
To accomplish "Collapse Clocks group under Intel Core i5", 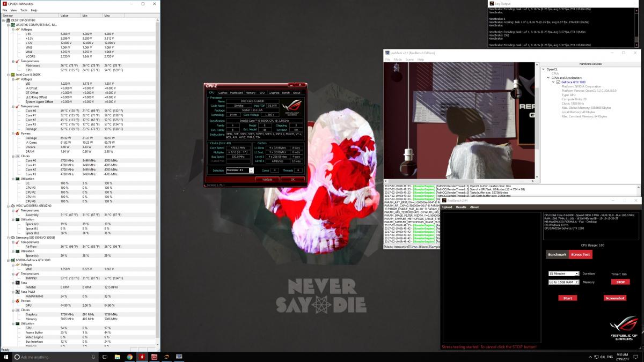I will tap(12, 156).
